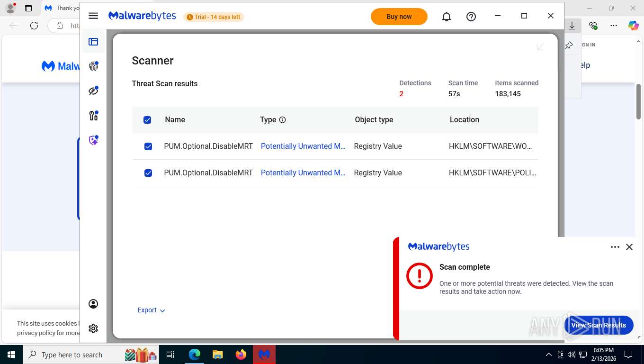This screenshot has height=364, width=644.
Task: Open the help question mark icon
Action: [471, 17]
